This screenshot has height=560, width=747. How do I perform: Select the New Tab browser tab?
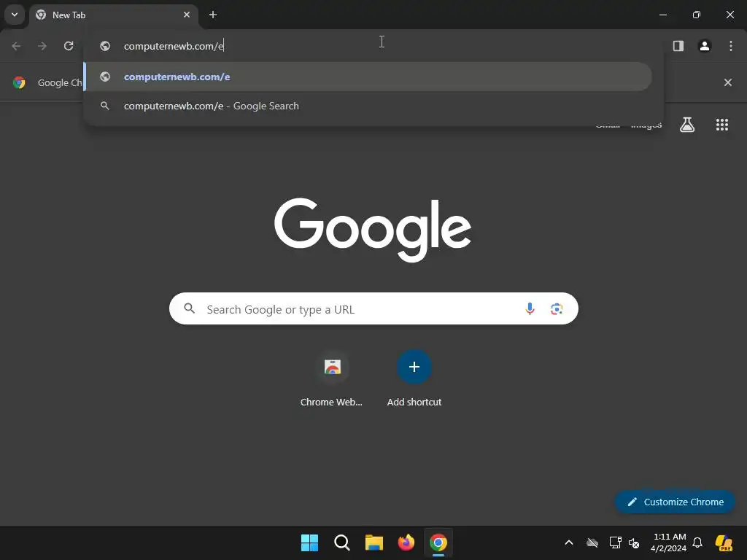pos(113,15)
